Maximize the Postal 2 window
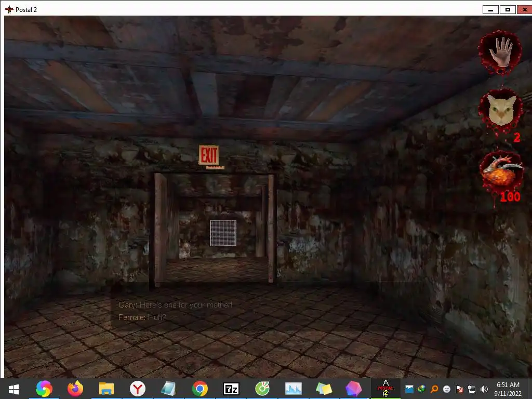The width and height of the screenshot is (532, 399). coord(508,9)
